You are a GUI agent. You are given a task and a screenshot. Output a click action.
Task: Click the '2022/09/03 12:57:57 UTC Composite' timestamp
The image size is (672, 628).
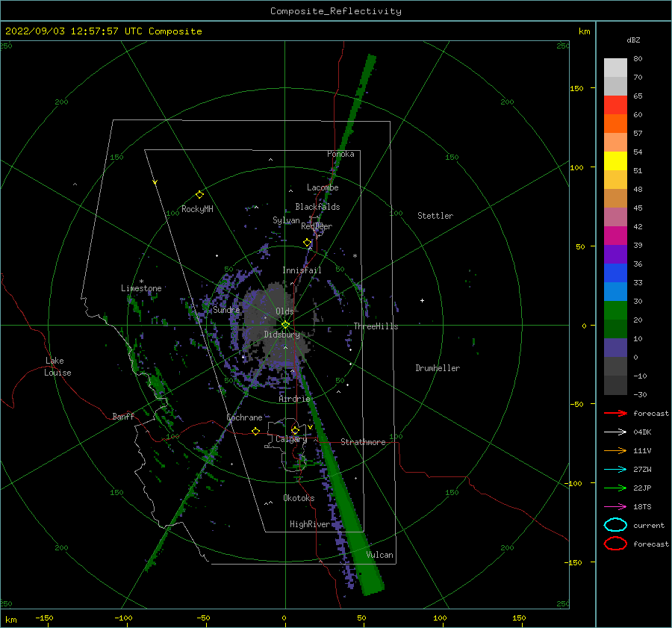[x=103, y=31]
